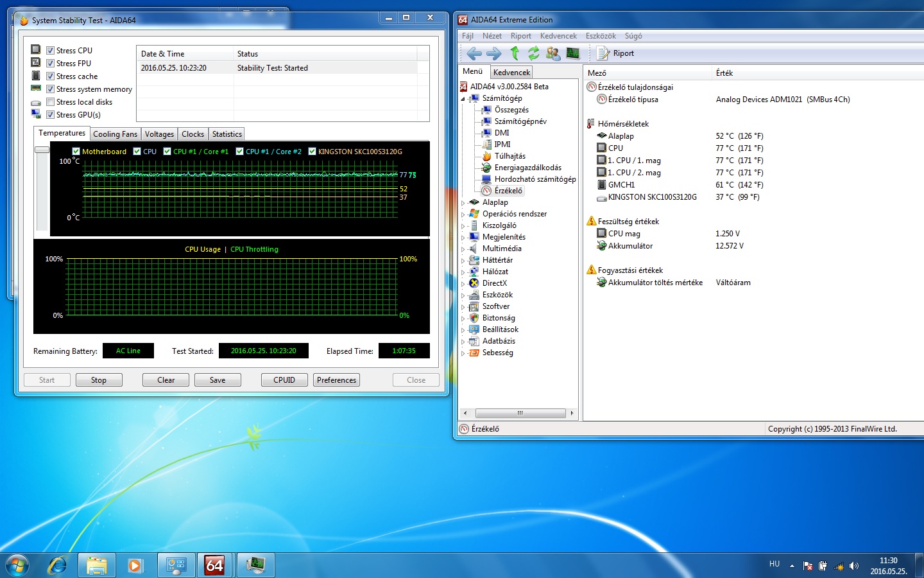Click the Stop button
The height and width of the screenshot is (578, 924).
[x=99, y=380]
